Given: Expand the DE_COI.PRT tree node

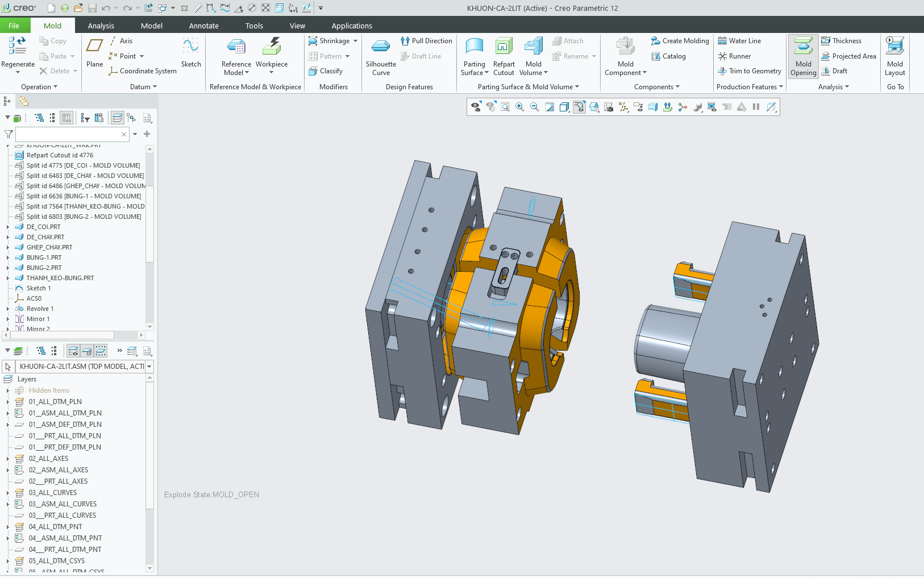Looking at the screenshot, I should click(x=8, y=227).
